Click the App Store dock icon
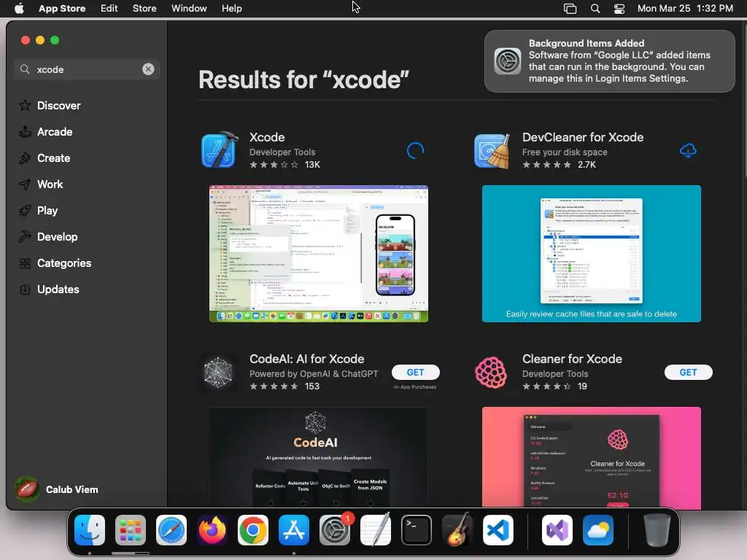The width and height of the screenshot is (747, 560). click(x=293, y=529)
